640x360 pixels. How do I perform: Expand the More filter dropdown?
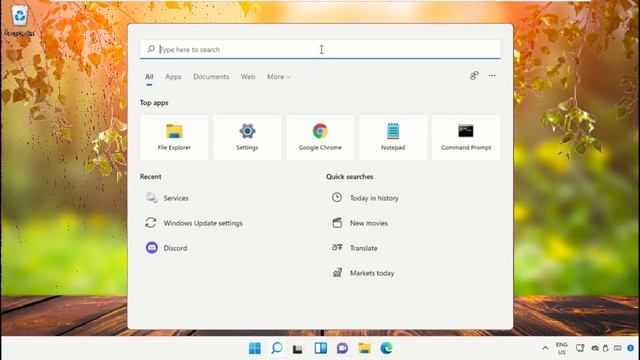coord(278,77)
